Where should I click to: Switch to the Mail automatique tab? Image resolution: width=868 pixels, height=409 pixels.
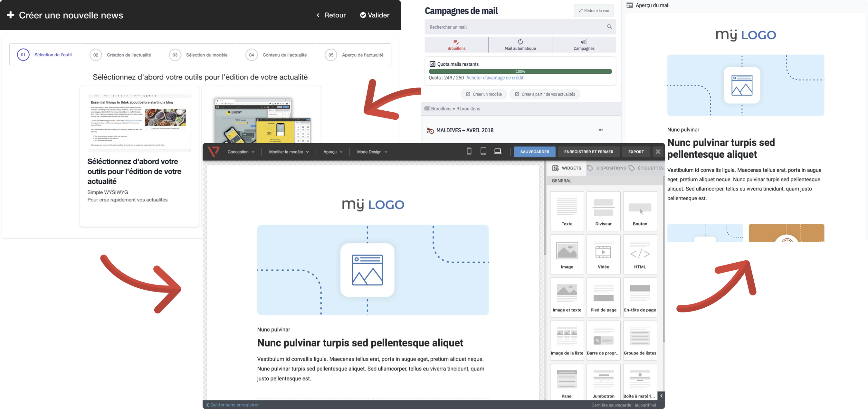point(520,45)
